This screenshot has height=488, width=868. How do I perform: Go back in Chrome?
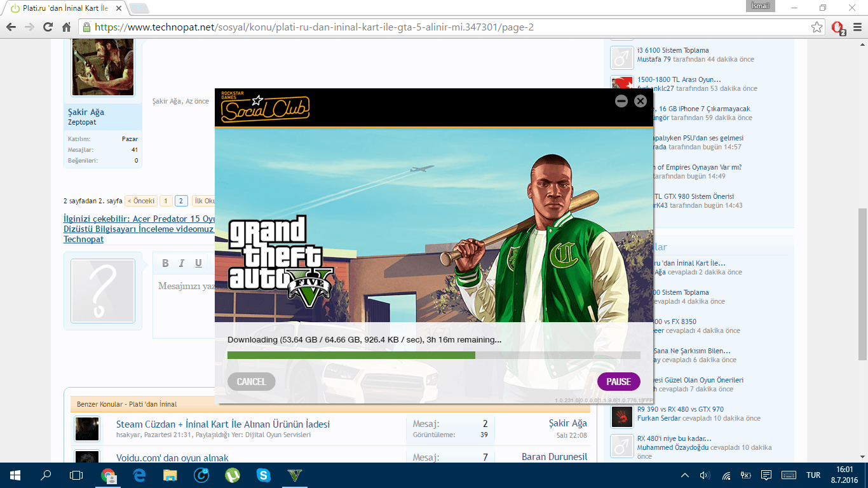coord(11,27)
